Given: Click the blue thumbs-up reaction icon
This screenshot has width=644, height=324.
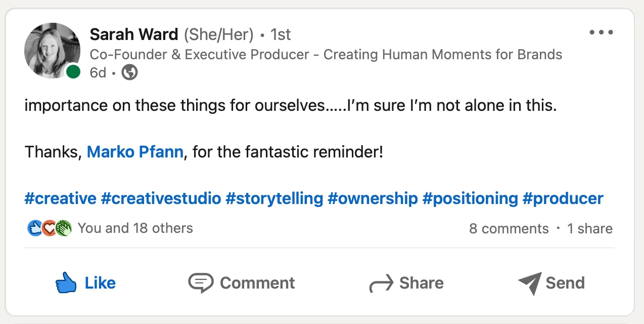Looking at the screenshot, I should point(34,228).
